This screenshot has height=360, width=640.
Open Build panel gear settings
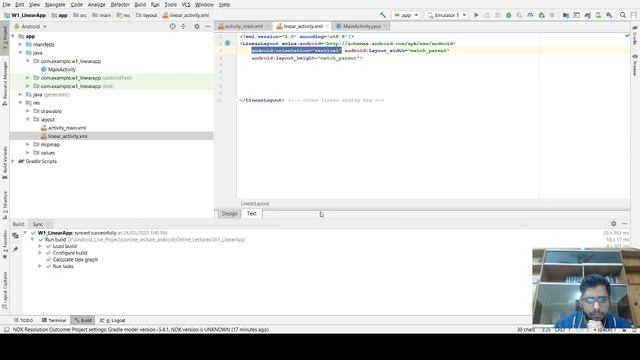(x=613, y=224)
